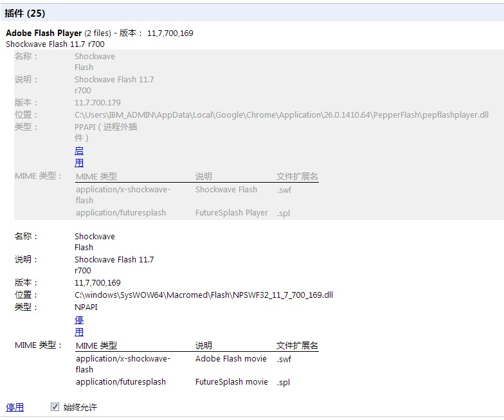Click 文件扩展名 header in PPAPI table
Screen dimensions: 504x420
[x=297, y=176]
